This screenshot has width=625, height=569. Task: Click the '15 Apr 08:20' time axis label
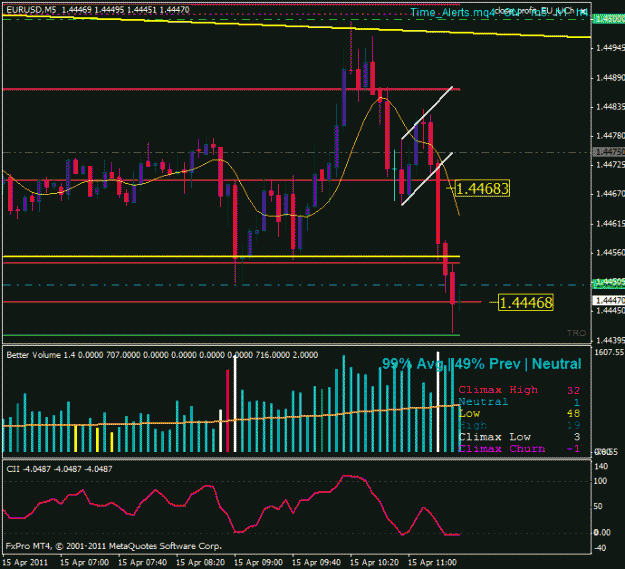tap(200, 563)
